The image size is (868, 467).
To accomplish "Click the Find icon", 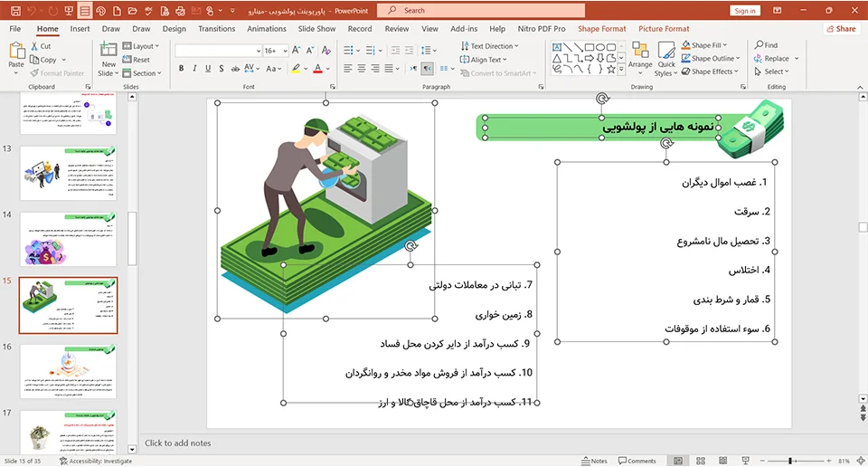I will click(766, 45).
